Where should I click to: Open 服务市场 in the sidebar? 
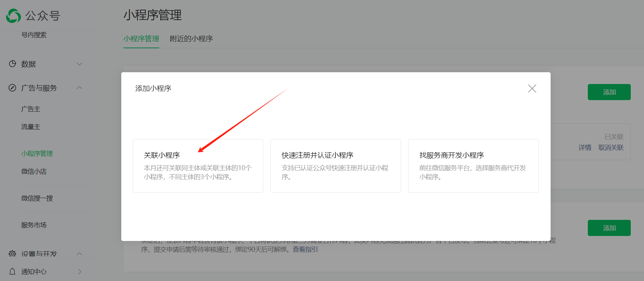(34, 225)
